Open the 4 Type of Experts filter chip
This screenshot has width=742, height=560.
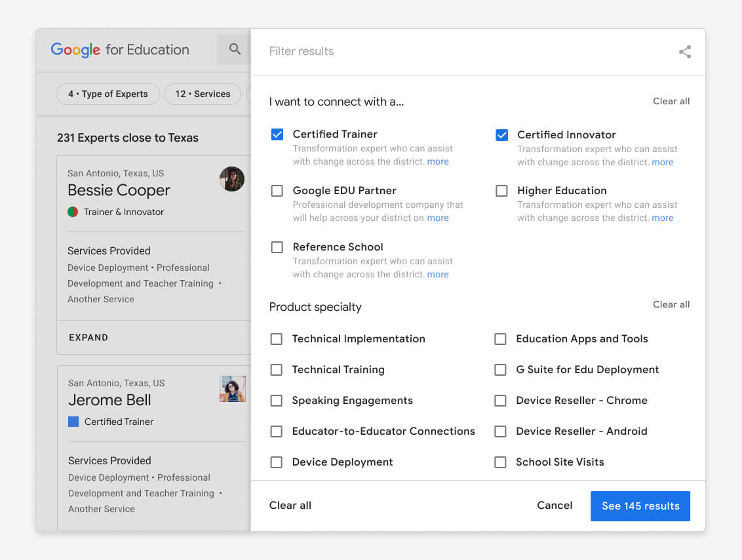coord(108,94)
